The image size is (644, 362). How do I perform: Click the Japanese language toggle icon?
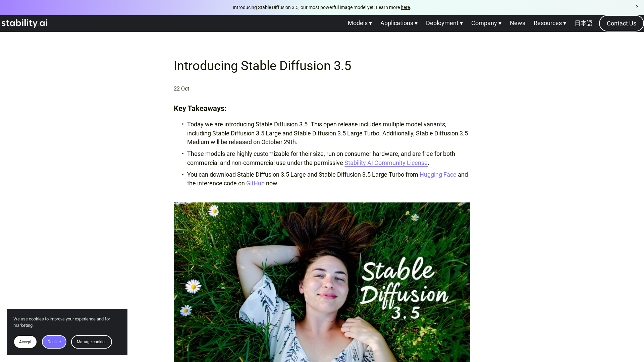(x=583, y=23)
